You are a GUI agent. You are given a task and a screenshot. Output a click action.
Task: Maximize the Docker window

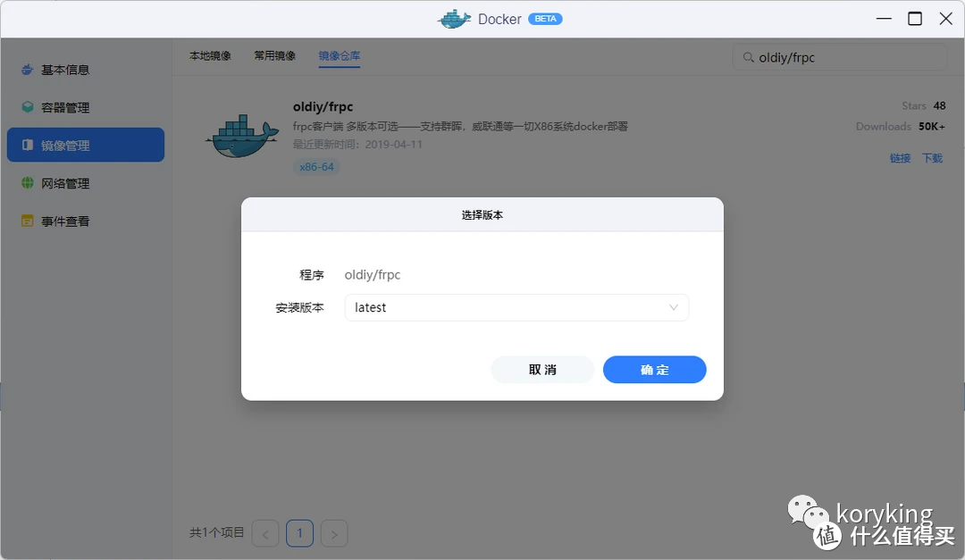[915, 19]
